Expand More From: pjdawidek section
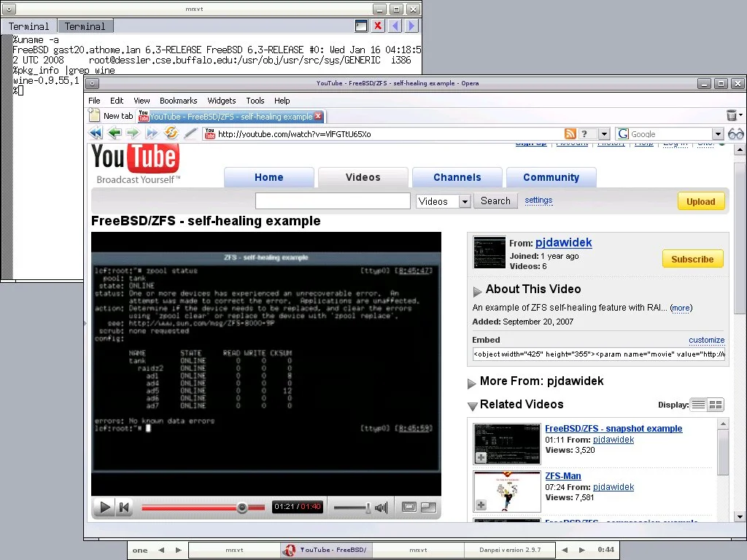747x560 pixels. point(472,384)
